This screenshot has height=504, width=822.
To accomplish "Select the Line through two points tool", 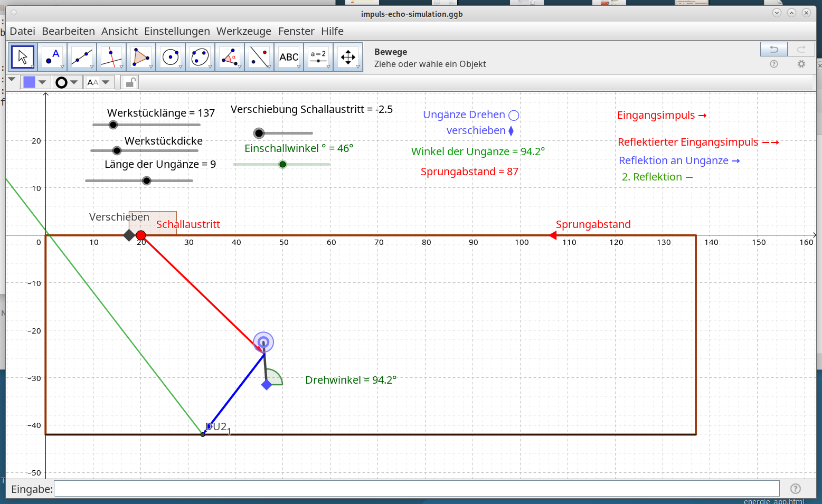I will point(82,57).
